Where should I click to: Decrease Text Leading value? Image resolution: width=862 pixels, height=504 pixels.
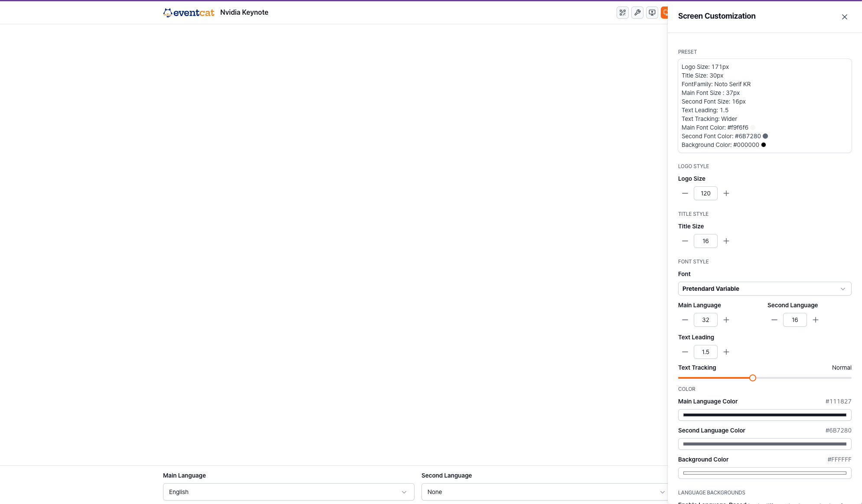[685, 352]
